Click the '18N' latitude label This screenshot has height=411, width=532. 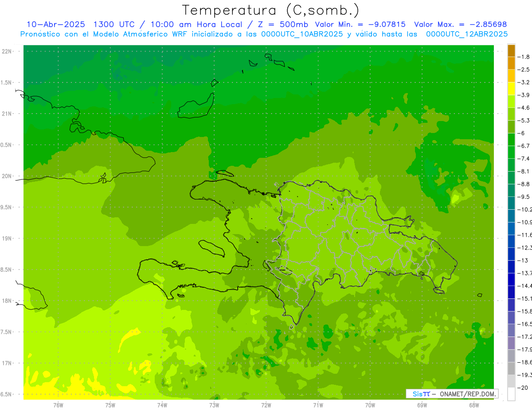8,301
